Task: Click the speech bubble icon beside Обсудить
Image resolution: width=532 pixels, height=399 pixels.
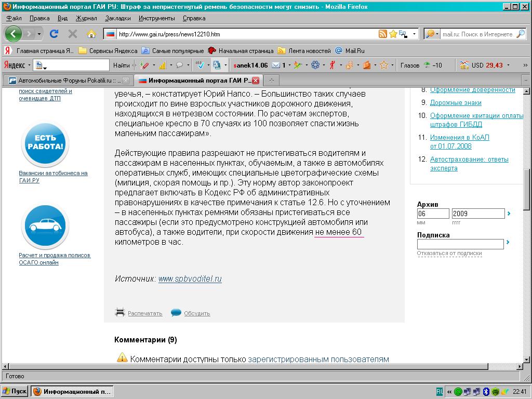Action: tap(176, 313)
